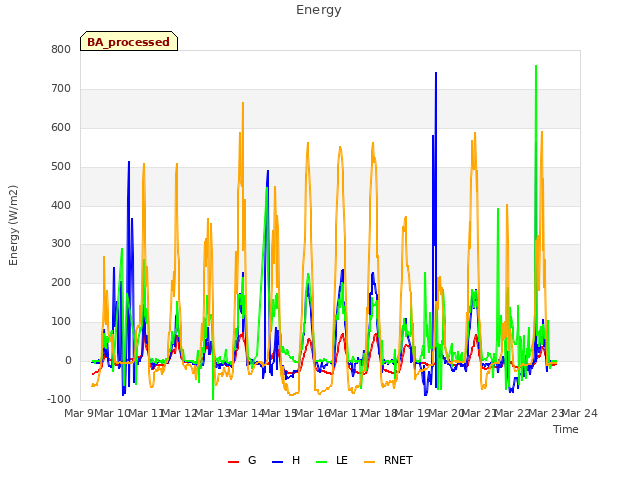Click the Mar 14 x-axis tick label
This screenshot has height=480, width=640.
[x=246, y=413]
